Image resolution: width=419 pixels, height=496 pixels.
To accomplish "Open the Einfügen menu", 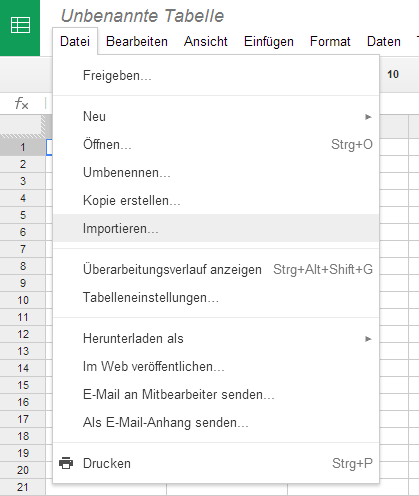I will coord(269,42).
